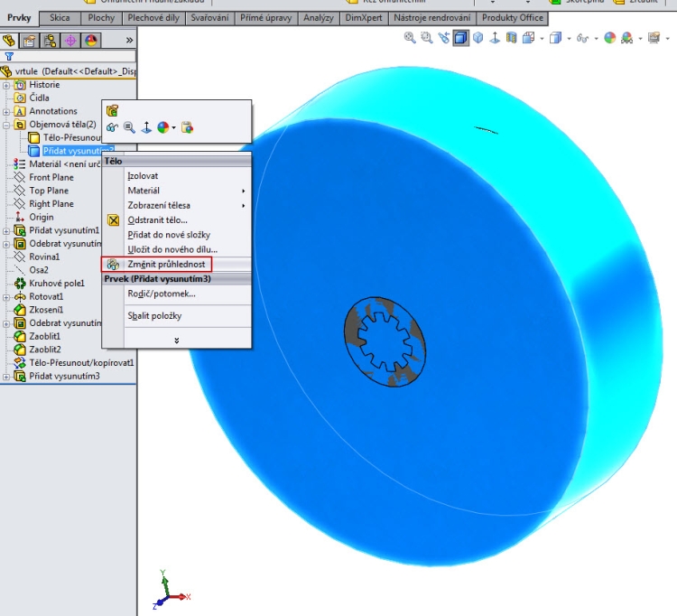
Task: Click Normal To icon in context toolbar
Action: (x=146, y=127)
